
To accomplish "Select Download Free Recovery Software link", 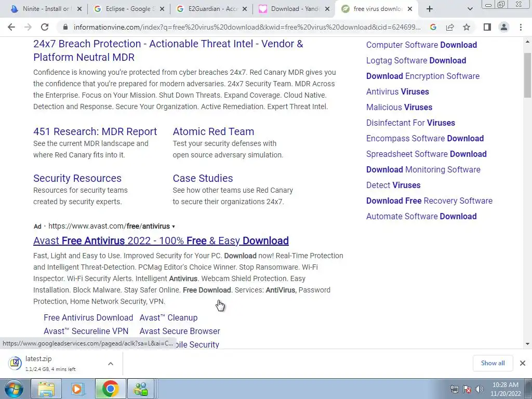I will [429, 201].
